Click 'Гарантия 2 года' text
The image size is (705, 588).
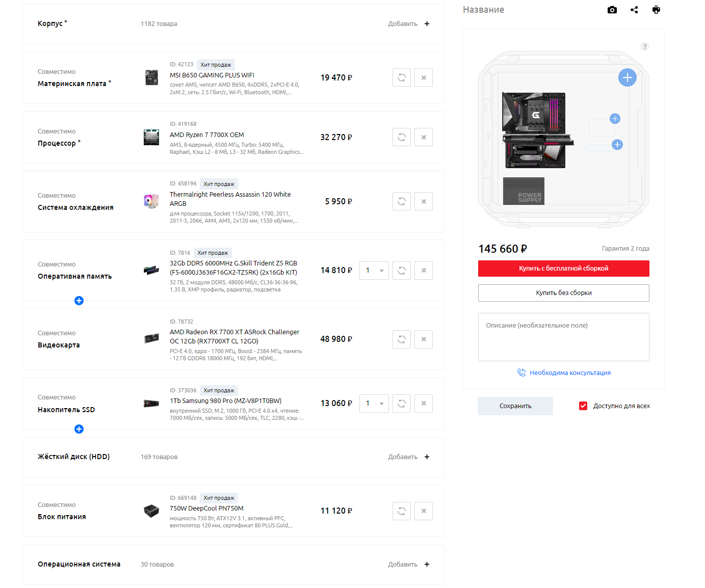click(625, 249)
